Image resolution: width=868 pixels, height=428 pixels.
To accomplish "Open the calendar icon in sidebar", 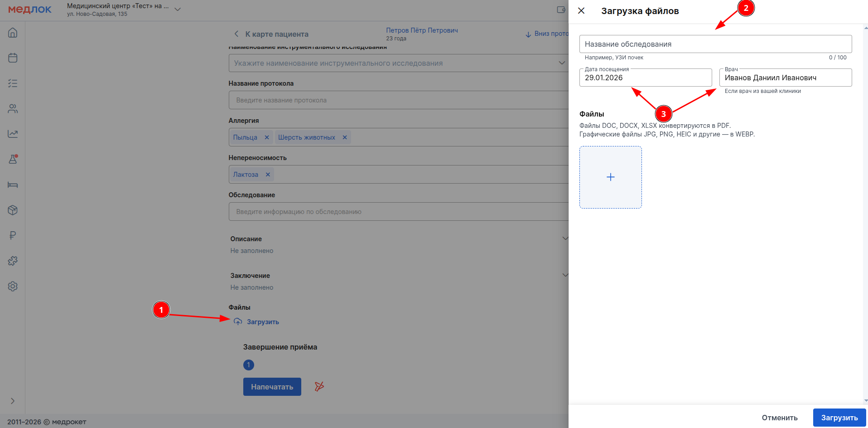I will [13, 58].
